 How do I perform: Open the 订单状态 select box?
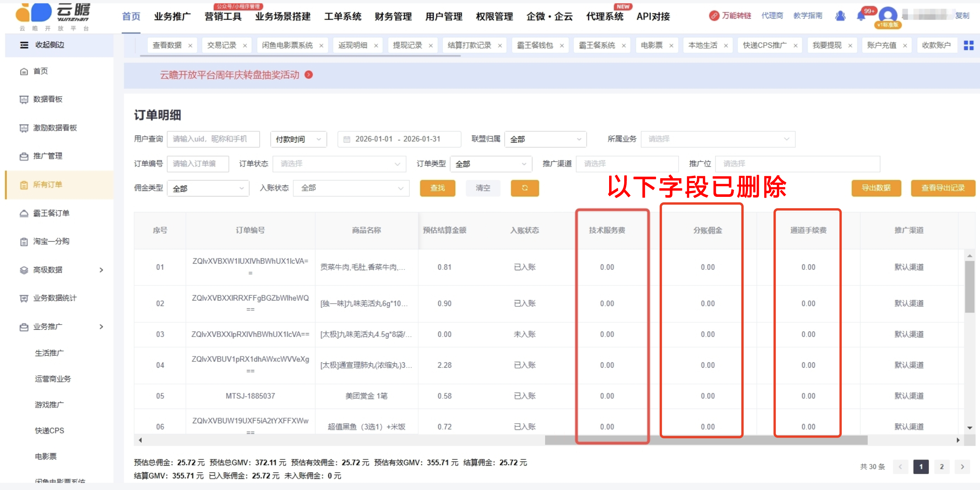(339, 164)
